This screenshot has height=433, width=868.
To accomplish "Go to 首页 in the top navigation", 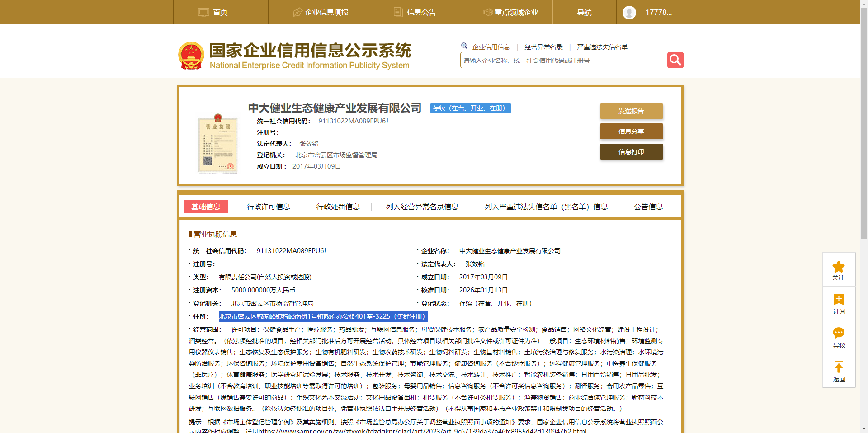I will coord(220,12).
